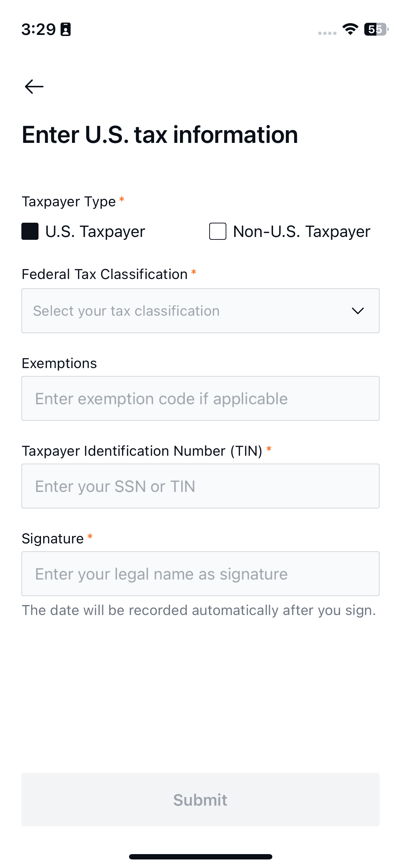
Task: Tap the Enter U.S. tax information heading
Action: click(160, 135)
